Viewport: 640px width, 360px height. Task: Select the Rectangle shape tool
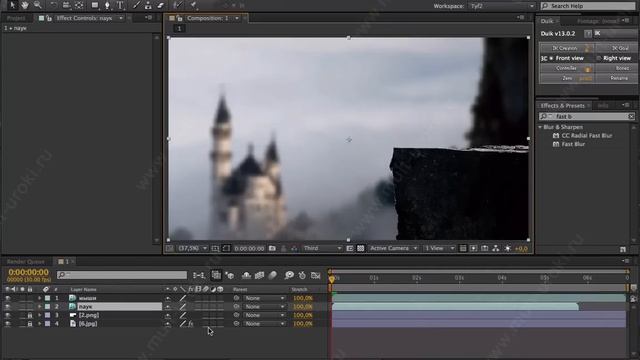pos(95,5)
